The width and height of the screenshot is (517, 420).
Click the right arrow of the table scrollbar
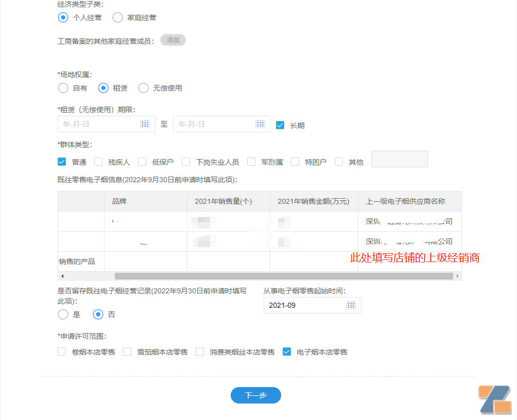[x=458, y=276]
